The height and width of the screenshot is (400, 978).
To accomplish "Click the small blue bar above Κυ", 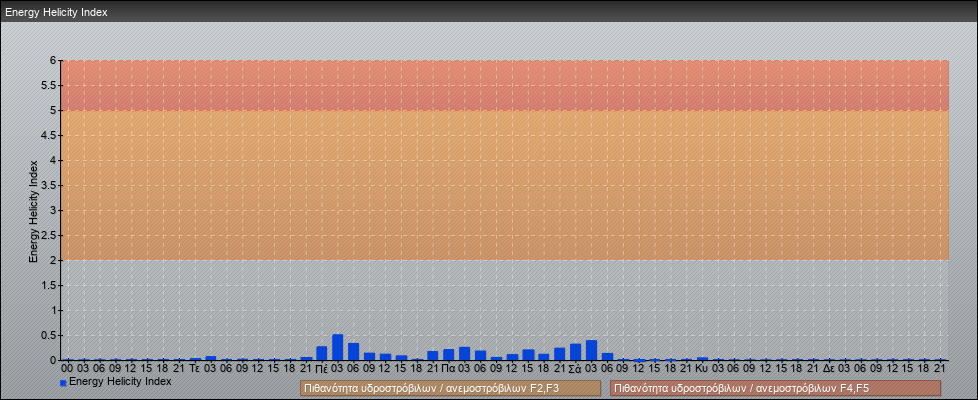I will 702,359.
